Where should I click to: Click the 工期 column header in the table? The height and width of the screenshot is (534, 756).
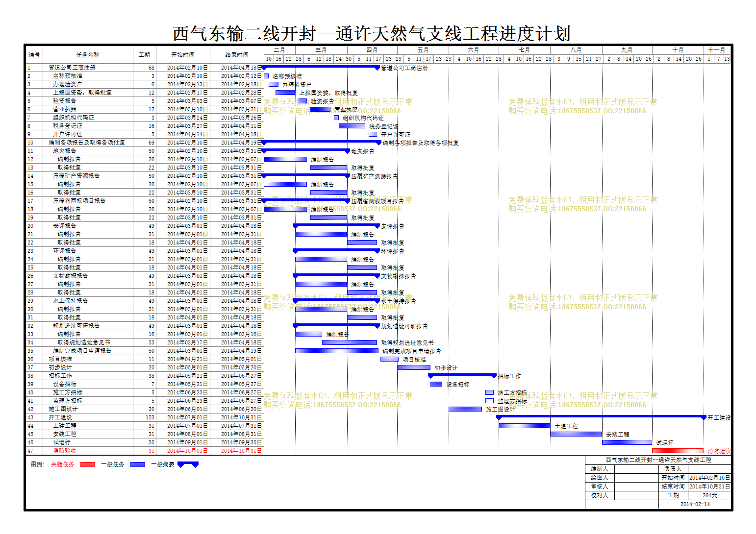coord(144,54)
